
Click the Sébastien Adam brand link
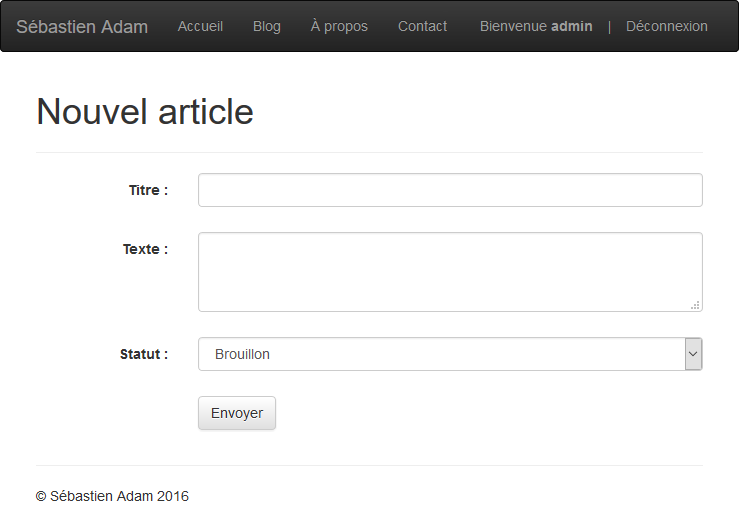pos(82,27)
